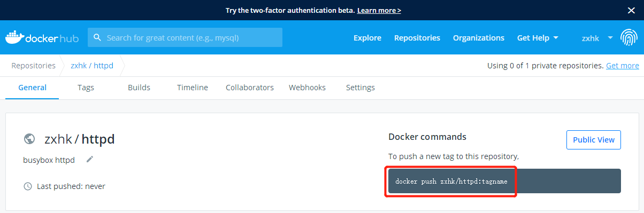This screenshot has height=213, width=644.
Task: Switch to the Tags tab
Action: point(86,88)
